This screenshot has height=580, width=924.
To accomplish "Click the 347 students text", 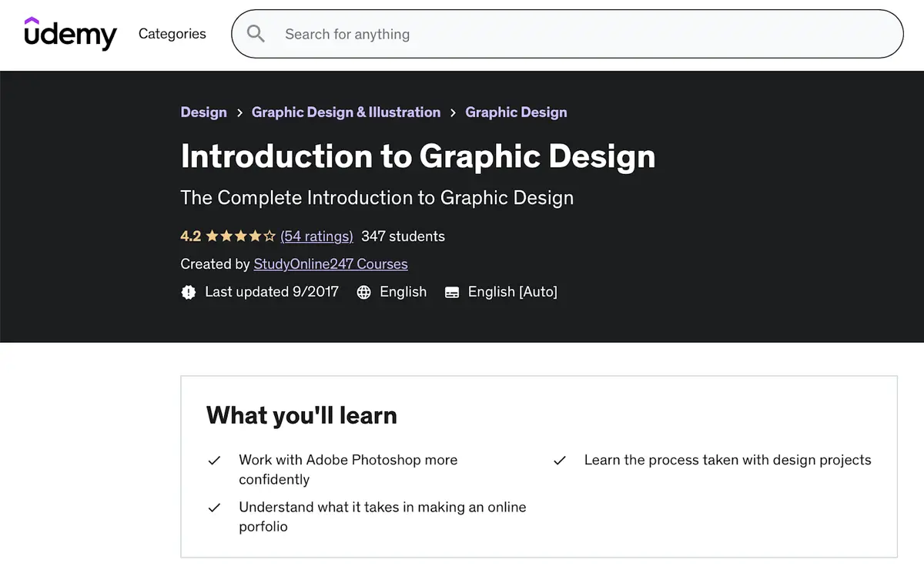I will point(403,236).
